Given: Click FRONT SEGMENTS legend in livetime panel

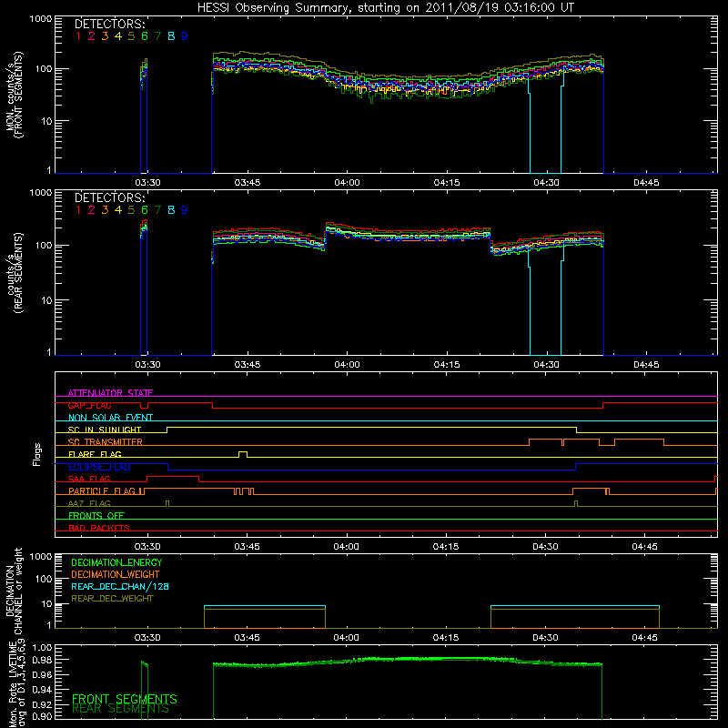Looking at the screenshot, I should tap(125, 699).
